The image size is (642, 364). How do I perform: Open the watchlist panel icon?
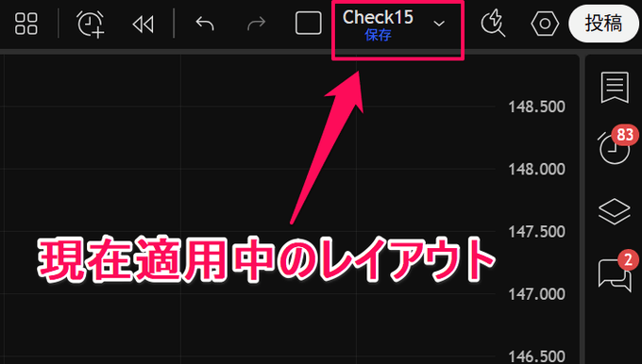615,87
